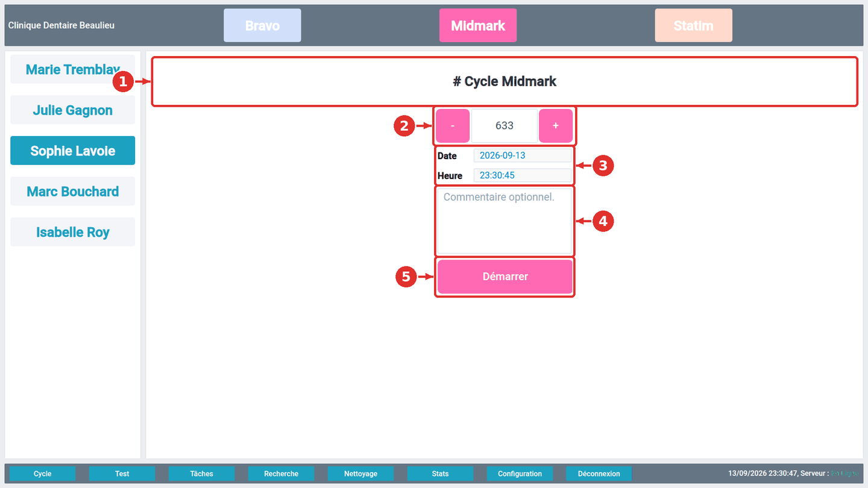The width and height of the screenshot is (868, 488).
Task: Click the Heure field showing 23:30:45
Action: coord(523,175)
